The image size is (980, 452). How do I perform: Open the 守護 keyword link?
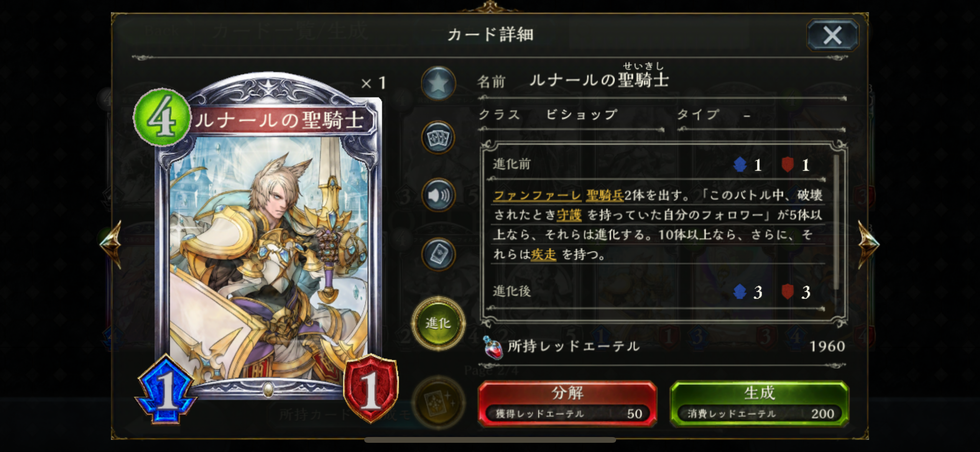click(x=569, y=215)
